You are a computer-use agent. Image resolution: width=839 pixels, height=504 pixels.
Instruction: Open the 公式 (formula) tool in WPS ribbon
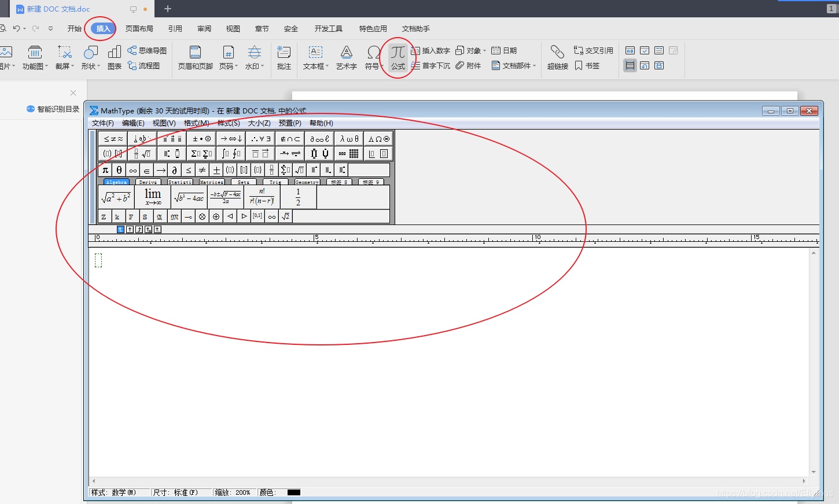(398, 58)
